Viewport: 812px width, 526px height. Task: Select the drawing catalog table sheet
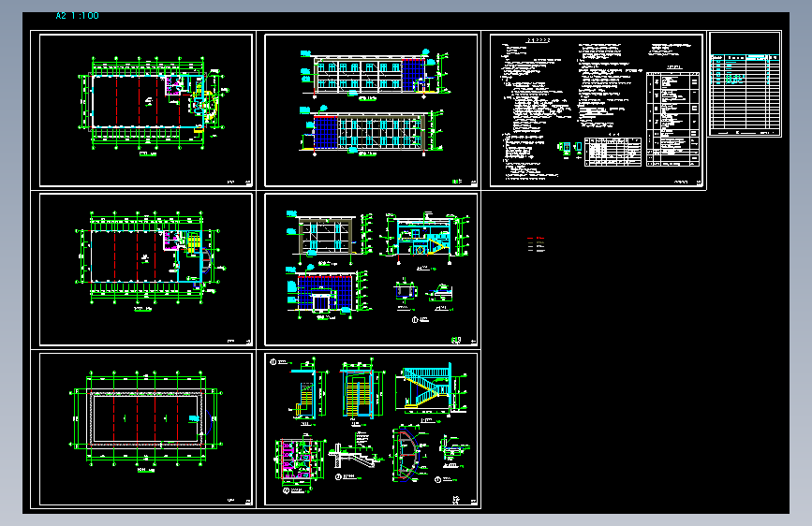tap(745, 84)
